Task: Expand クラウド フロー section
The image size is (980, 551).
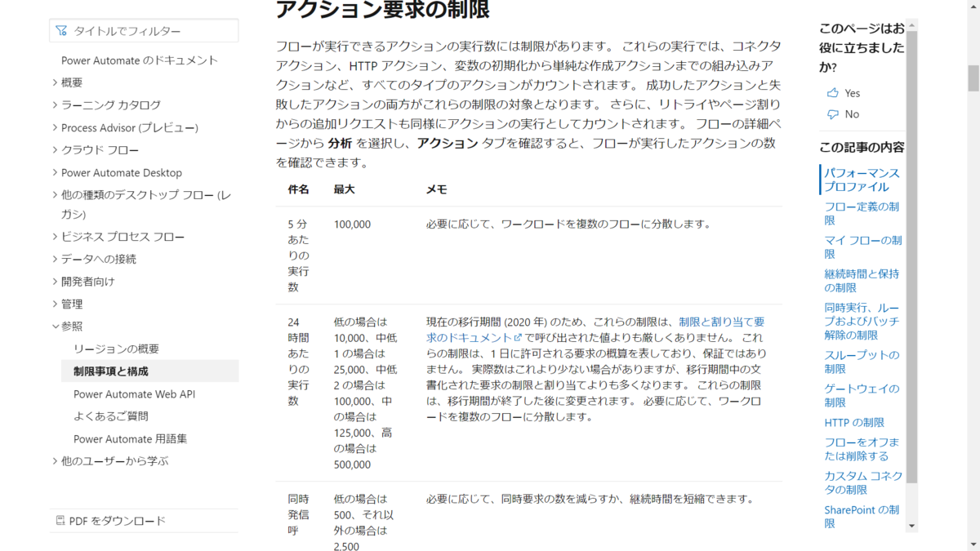Action: (x=55, y=150)
